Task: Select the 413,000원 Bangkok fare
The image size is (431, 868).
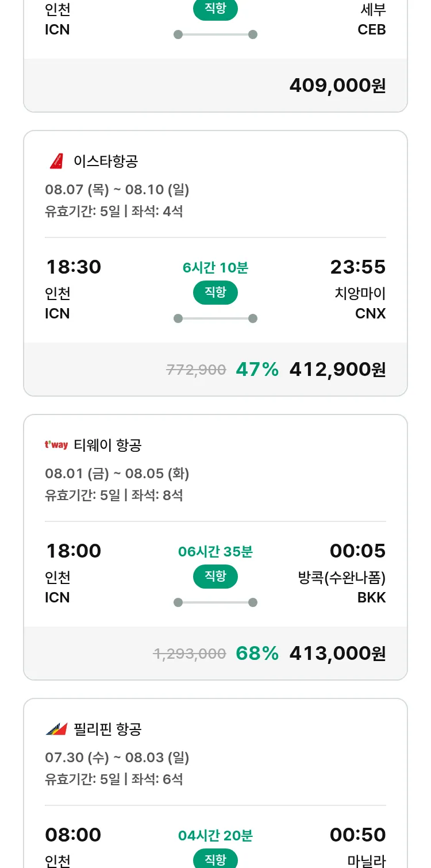Action: (x=337, y=654)
